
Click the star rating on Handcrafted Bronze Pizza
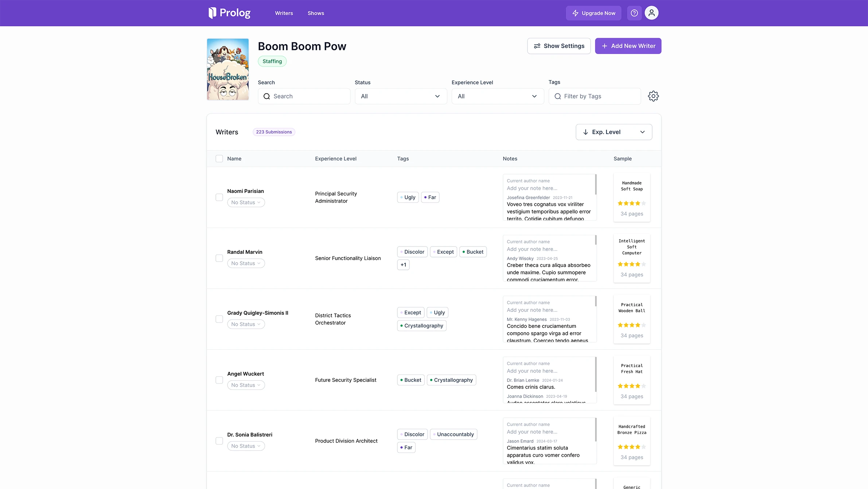[632, 447]
